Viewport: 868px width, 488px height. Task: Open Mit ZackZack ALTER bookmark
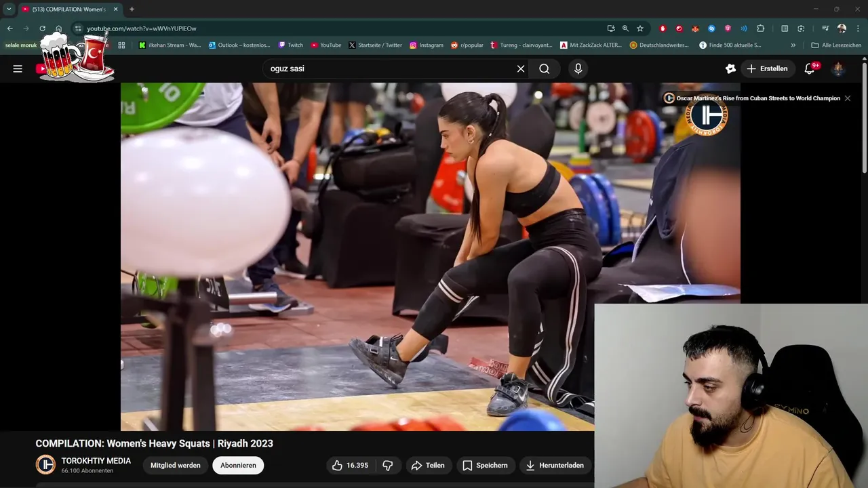tap(591, 45)
